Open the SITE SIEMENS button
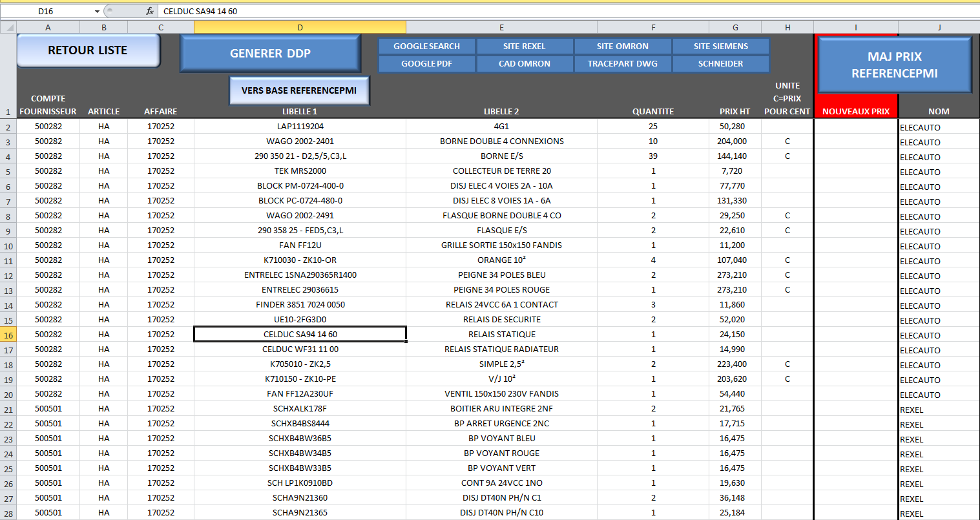This screenshot has width=980, height=520. coord(721,47)
